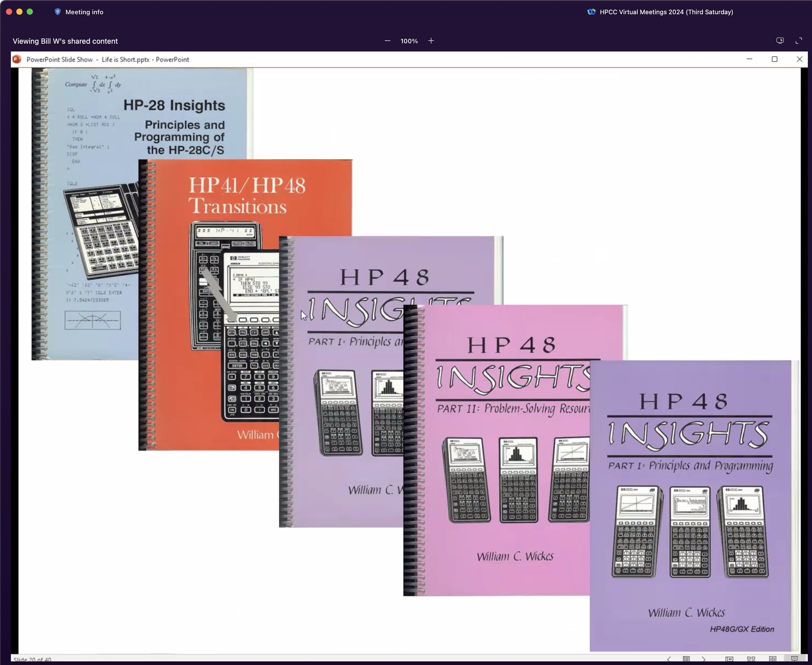Image resolution: width=812 pixels, height=665 pixels.
Task: Restore the PowerPoint Slide Show window
Action: (774, 59)
